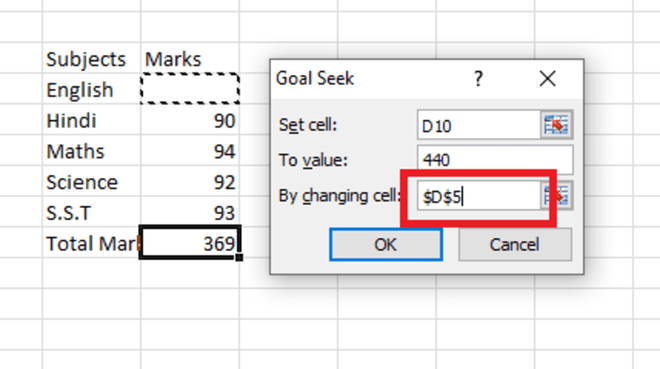Image resolution: width=660 pixels, height=369 pixels.
Task: Select the English label cell
Action: pyautogui.click(x=91, y=89)
